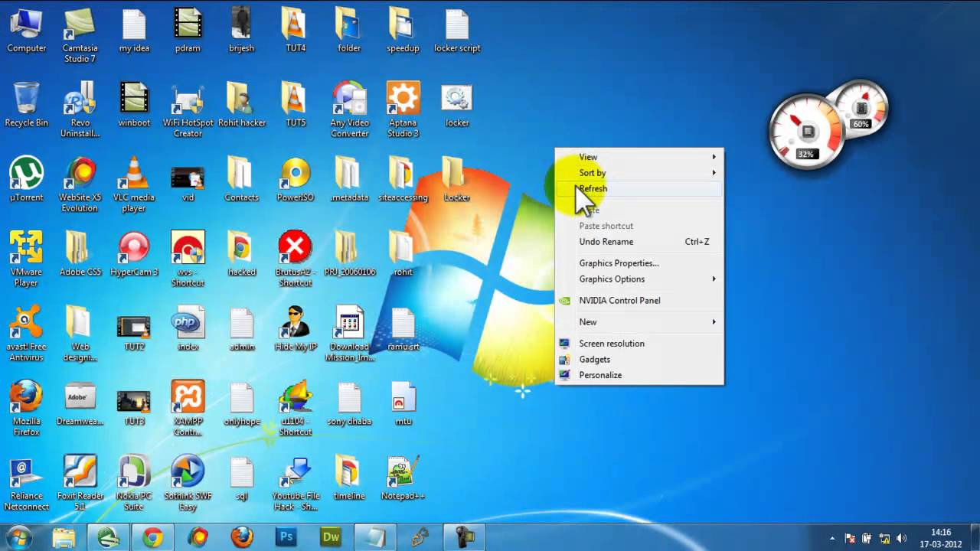Select VMware Player desktop icon
980x551 pixels.
coord(26,259)
